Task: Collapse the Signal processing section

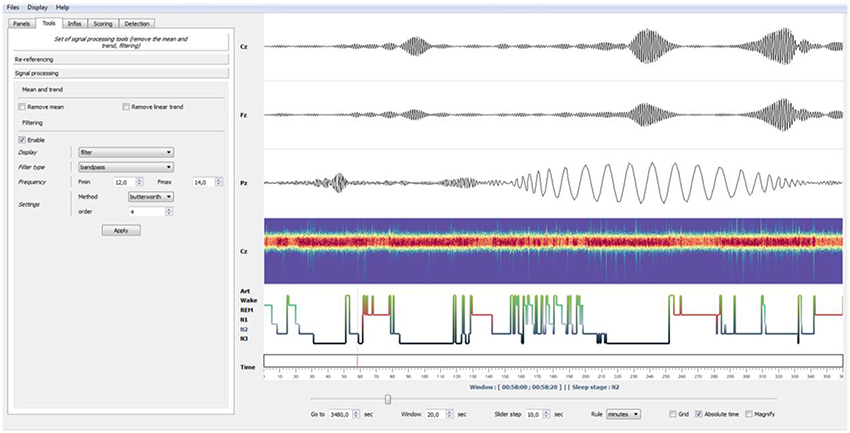Action: click(x=121, y=73)
